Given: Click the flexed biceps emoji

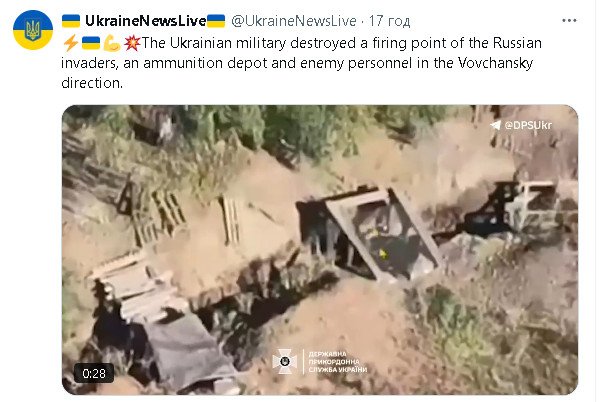Looking at the screenshot, I should (x=112, y=43).
